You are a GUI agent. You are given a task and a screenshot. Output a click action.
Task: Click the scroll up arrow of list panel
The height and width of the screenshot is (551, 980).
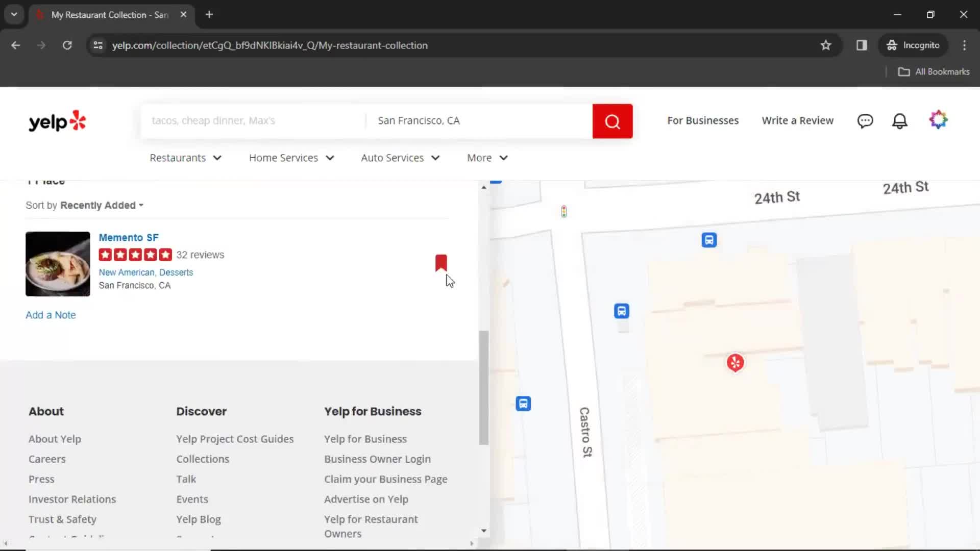[x=483, y=187]
